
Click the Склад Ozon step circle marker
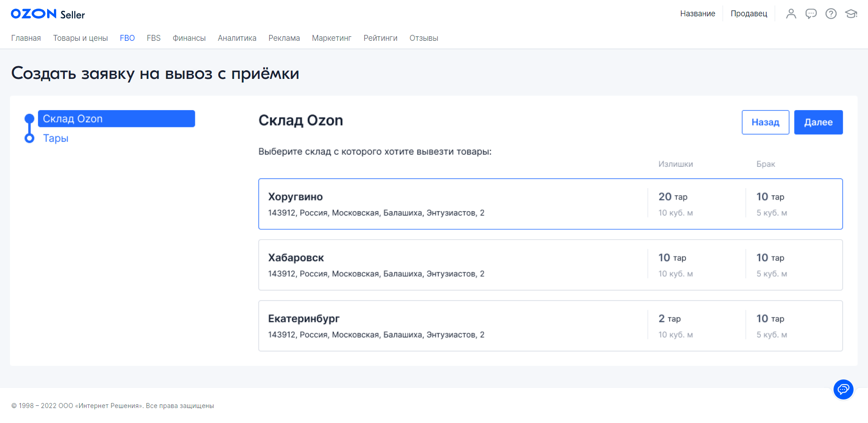click(x=29, y=119)
